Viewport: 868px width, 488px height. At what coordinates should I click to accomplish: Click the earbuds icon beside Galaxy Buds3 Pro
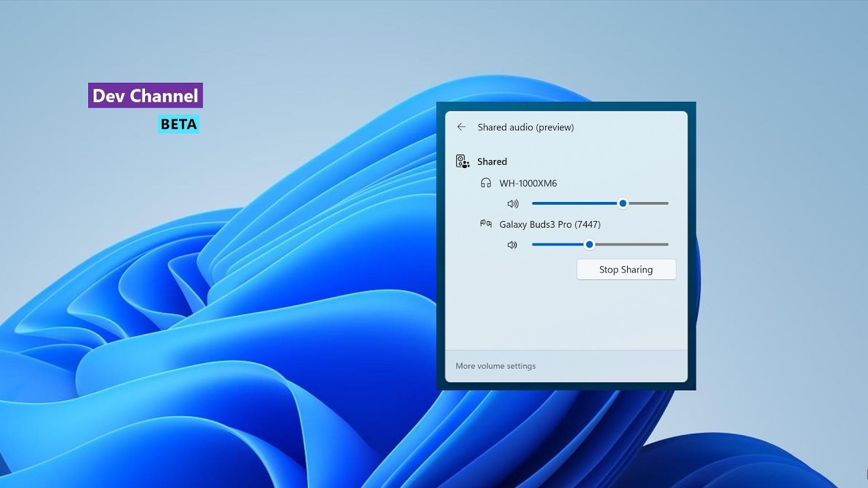[486, 224]
